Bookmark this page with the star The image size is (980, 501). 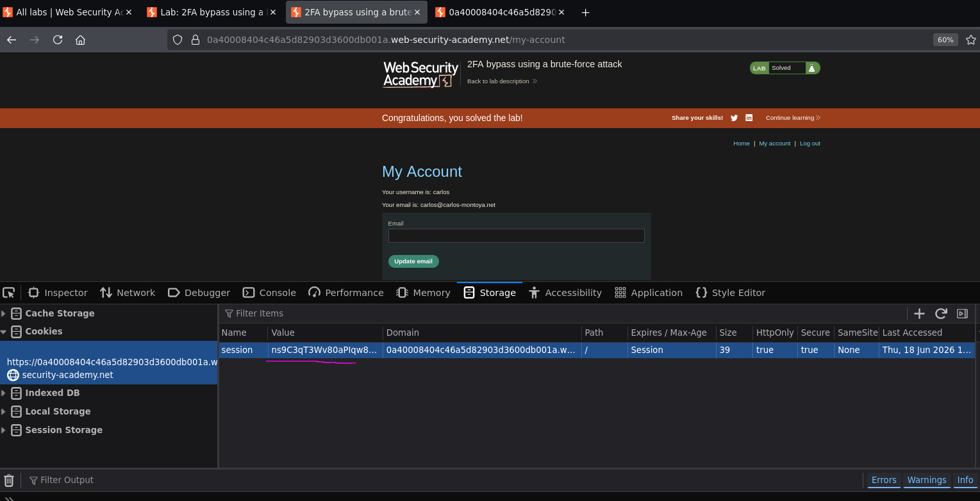point(970,40)
